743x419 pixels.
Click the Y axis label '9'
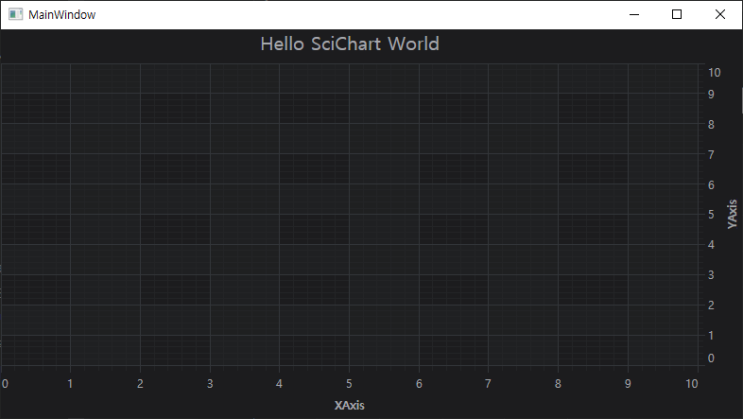pyautogui.click(x=711, y=94)
